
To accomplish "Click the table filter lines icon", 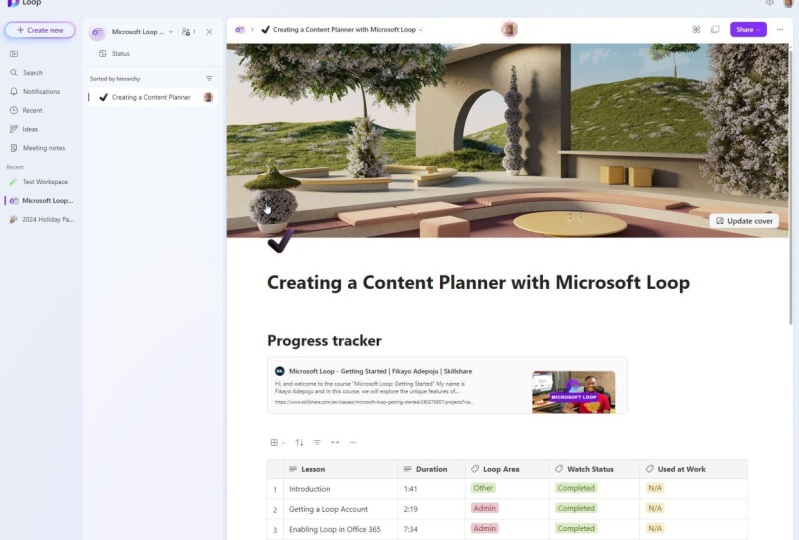I will pyautogui.click(x=317, y=443).
